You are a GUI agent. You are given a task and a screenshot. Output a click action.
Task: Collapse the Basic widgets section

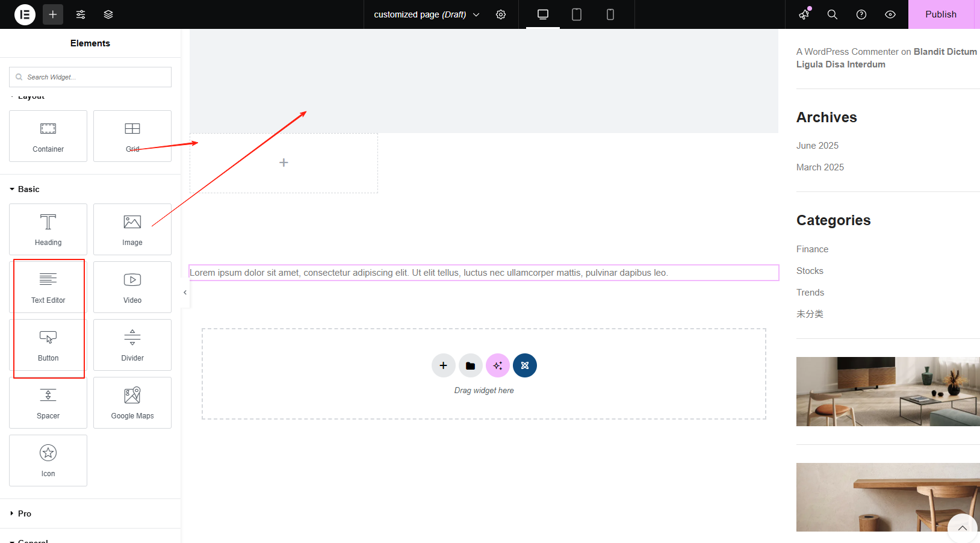point(26,188)
